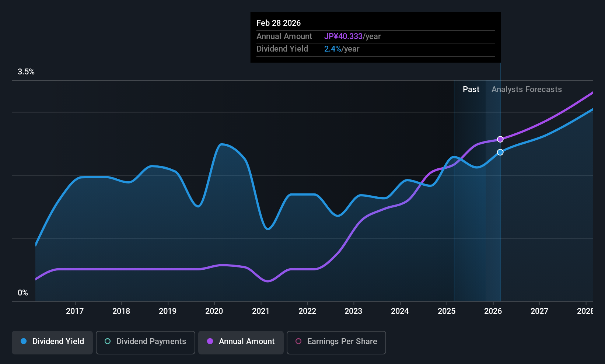Click the Past region label

point(471,90)
